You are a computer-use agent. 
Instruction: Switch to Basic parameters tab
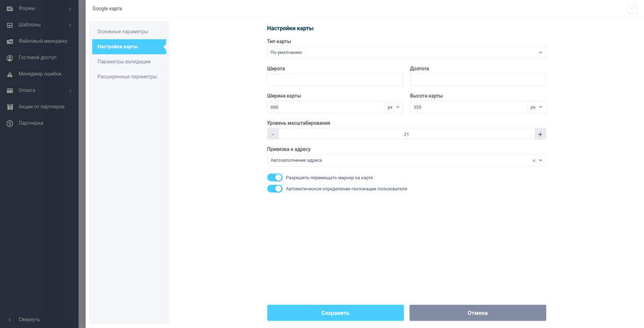(123, 32)
